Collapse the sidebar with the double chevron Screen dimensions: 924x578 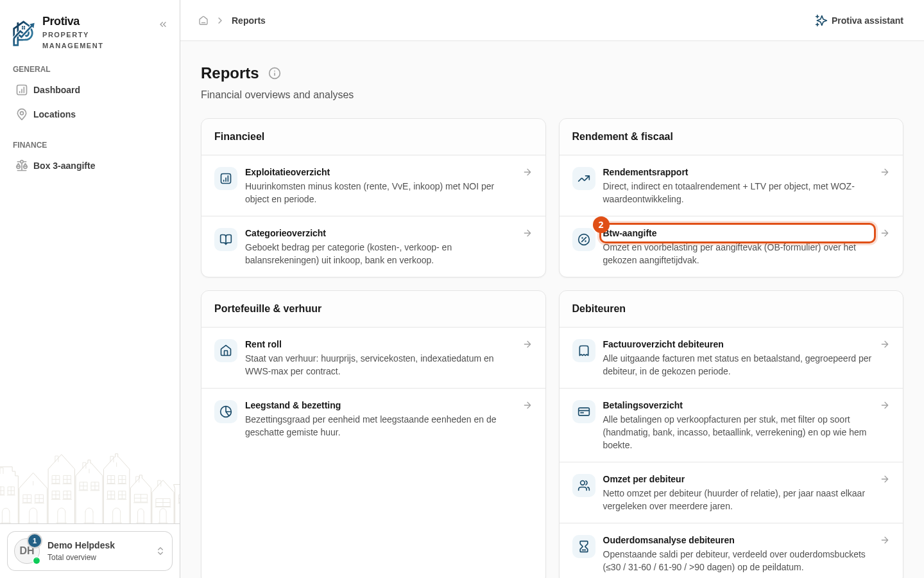pyautogui.click(x=163, y=24)
